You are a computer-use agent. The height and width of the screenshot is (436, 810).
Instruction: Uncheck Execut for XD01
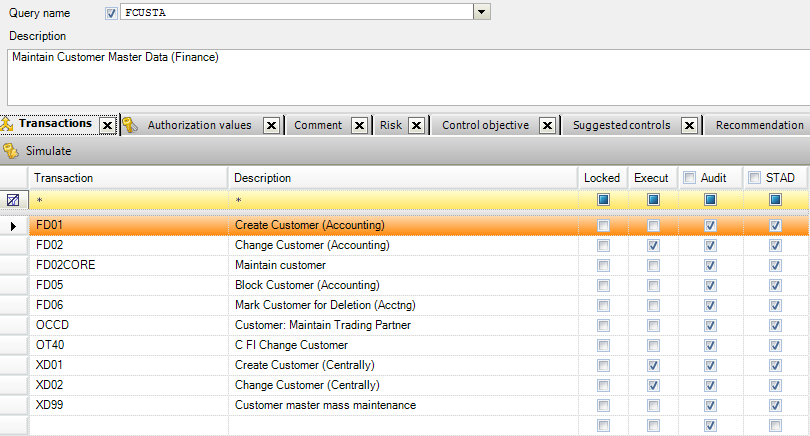pyautogui.click(x=653, y=366)
